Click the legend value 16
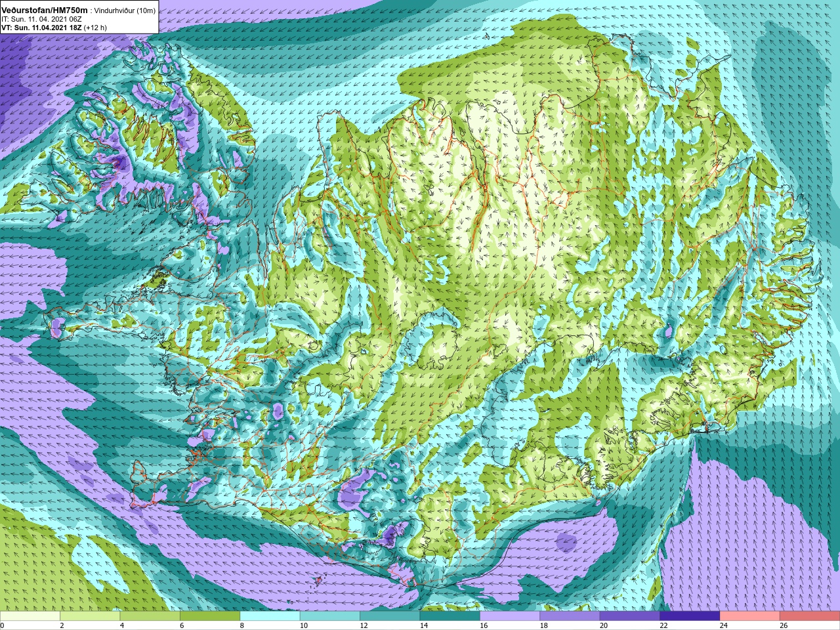The image size is (840, 630). point(484,625)
